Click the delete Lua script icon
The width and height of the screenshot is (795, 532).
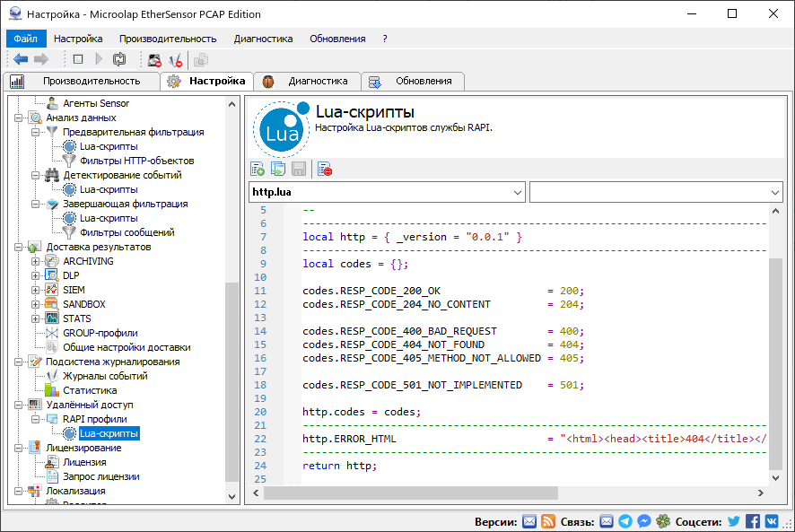[x=325, y=169]
